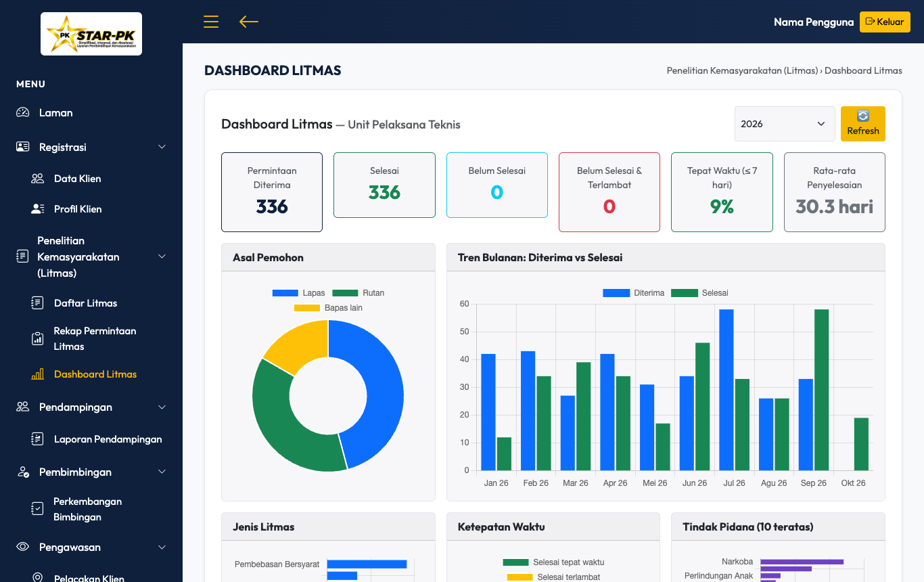
Task: Click the Laporan Pendampingan report icon
Action: tap(38, 439)
